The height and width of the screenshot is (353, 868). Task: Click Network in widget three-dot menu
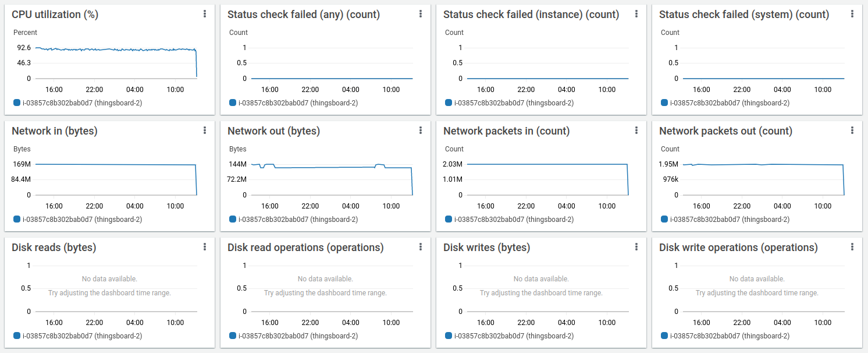(x=205, y=130)
